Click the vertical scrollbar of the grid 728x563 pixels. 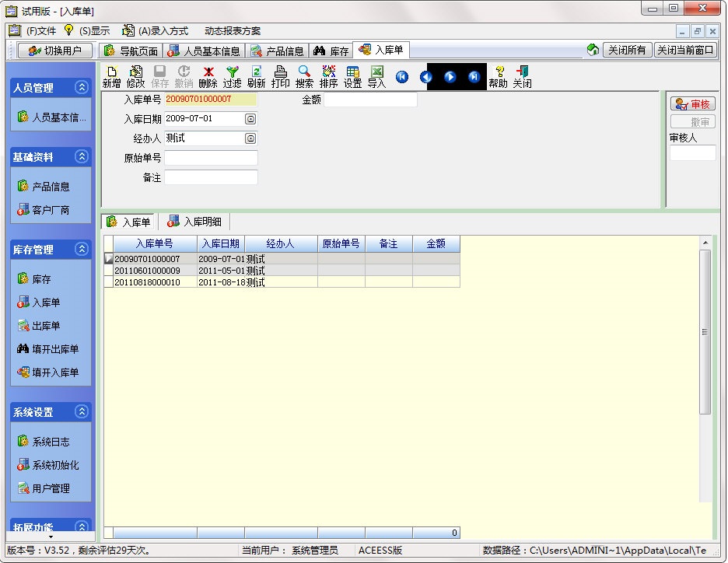(x=705, y=332)
